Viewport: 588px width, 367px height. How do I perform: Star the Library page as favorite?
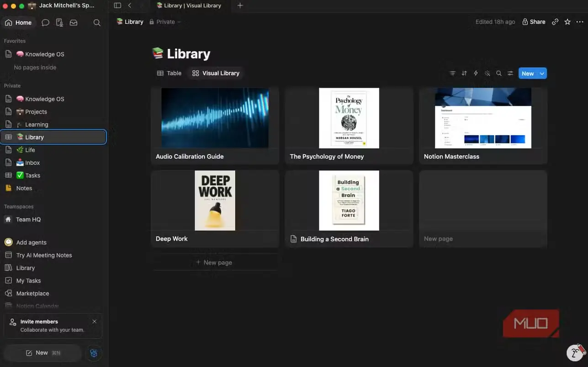(567, 21)
